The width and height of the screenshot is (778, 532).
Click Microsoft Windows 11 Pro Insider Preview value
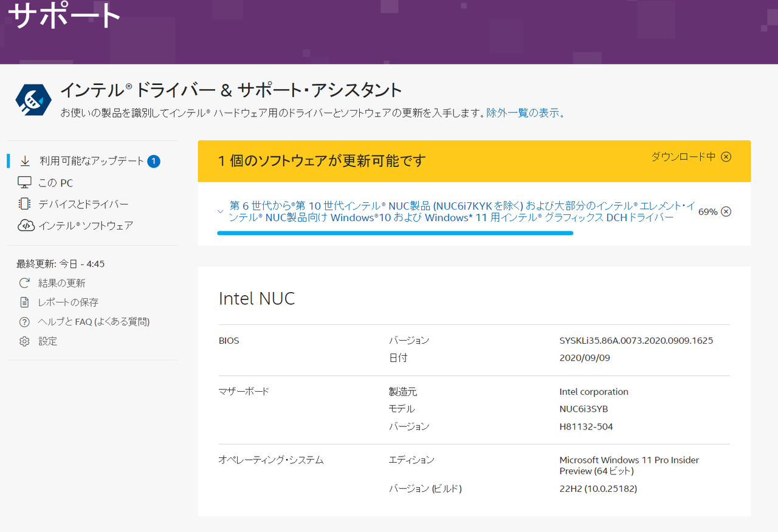629,466
